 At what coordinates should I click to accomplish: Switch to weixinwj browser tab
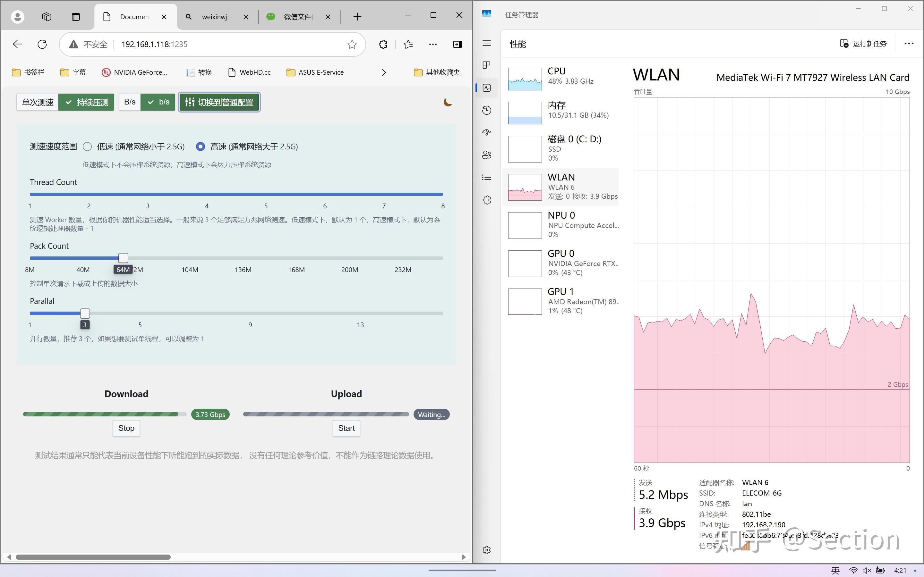click(214, 17)
